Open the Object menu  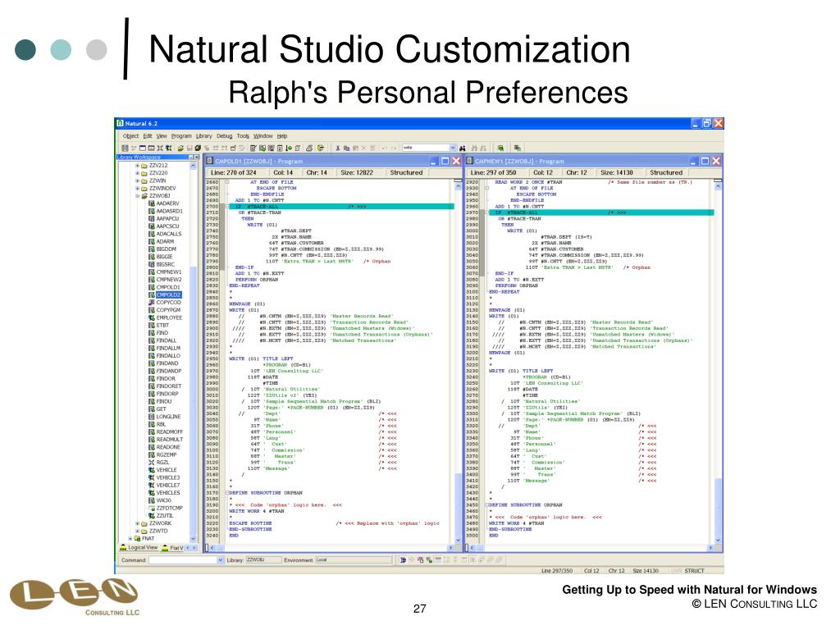pos(130,136)
